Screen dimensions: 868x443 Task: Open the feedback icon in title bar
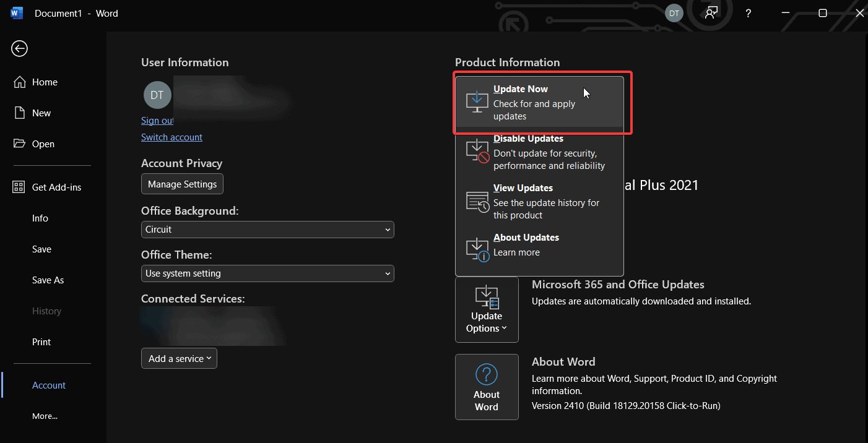click(x=711, y=13)
